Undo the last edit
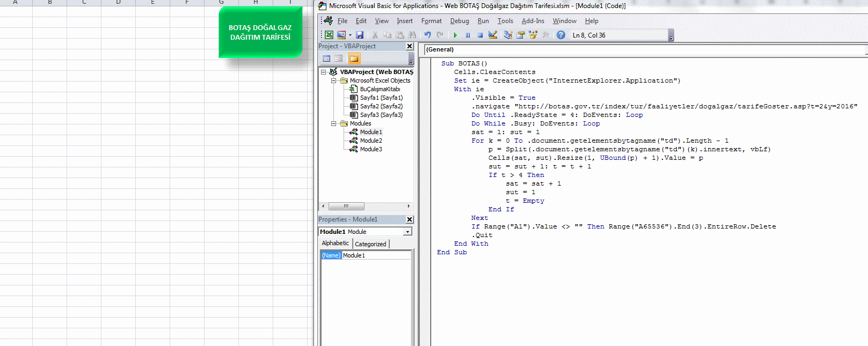868x346 pixels. [x=427, y=35]
